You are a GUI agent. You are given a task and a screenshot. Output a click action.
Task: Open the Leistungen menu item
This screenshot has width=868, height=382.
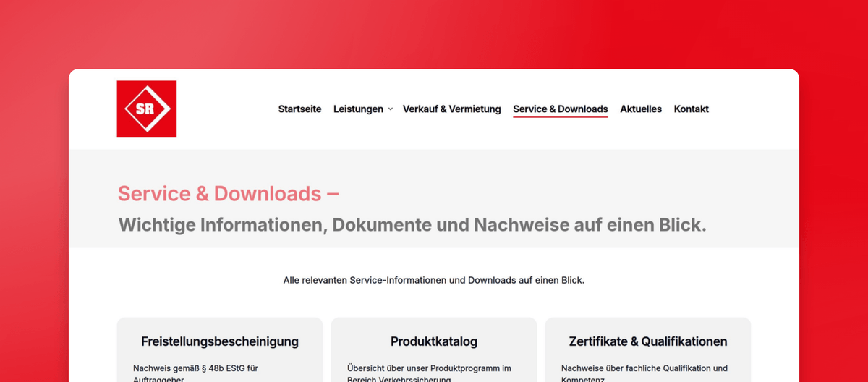[x=358, y=109]
